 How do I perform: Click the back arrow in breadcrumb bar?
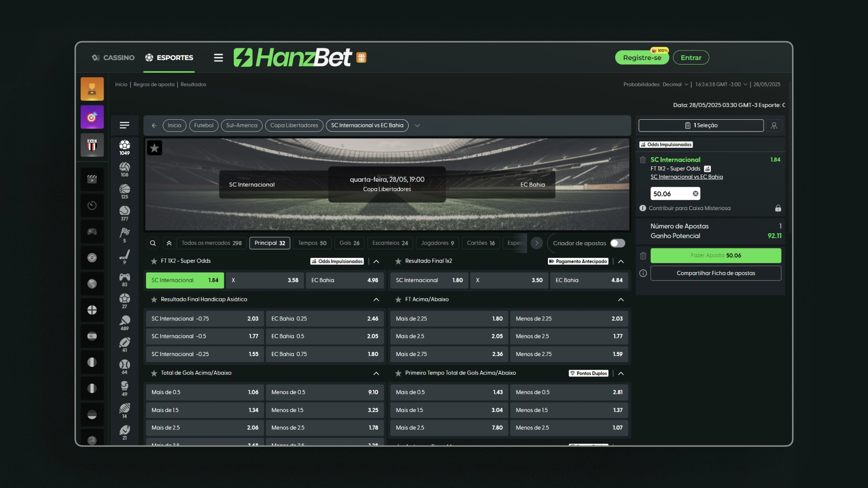[x=154, y=126]
